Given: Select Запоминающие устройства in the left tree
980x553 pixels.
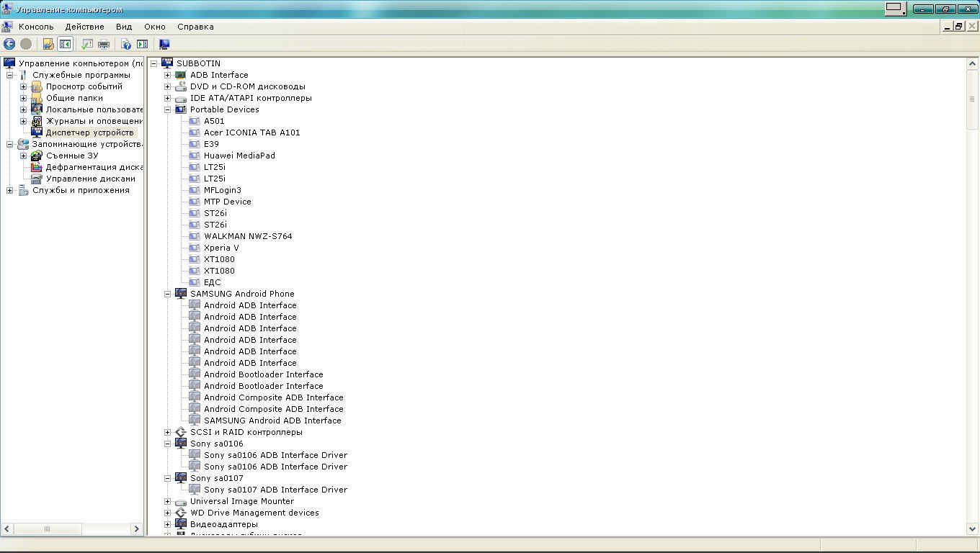Looking at the screenshot, I should (86, 144).
